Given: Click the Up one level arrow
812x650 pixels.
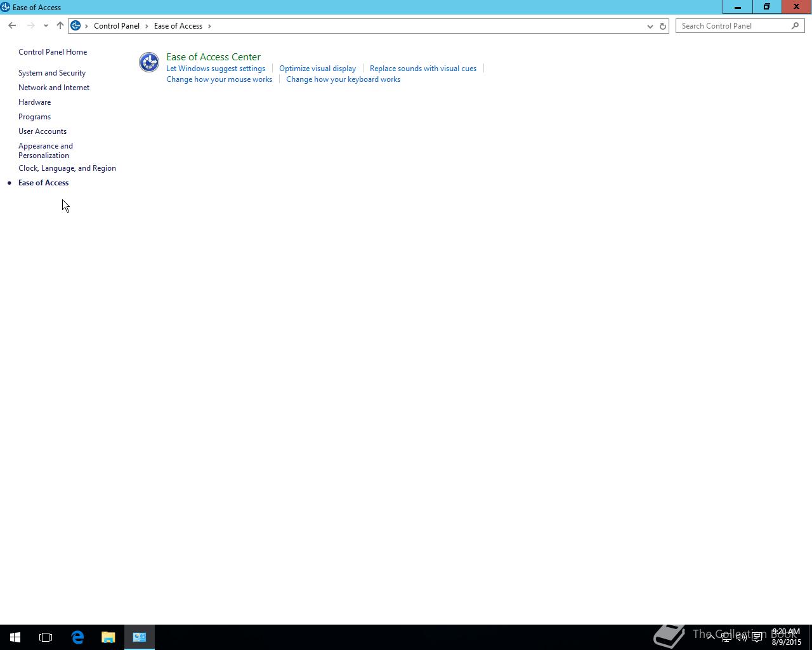Looking at the screenshot, I should tap(60, 26).
